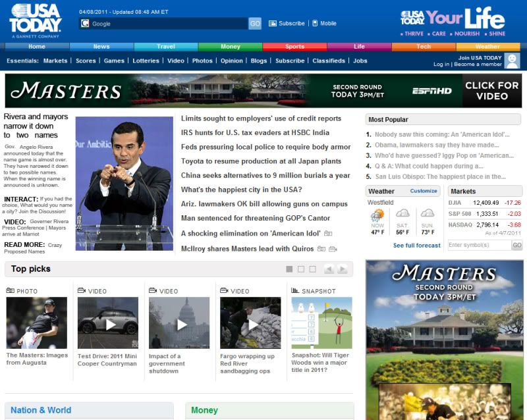Viewport: 527px width, 420px height.
Task: Open Most Popular item 'San Luis Obispo'
Action: point(440,176)
